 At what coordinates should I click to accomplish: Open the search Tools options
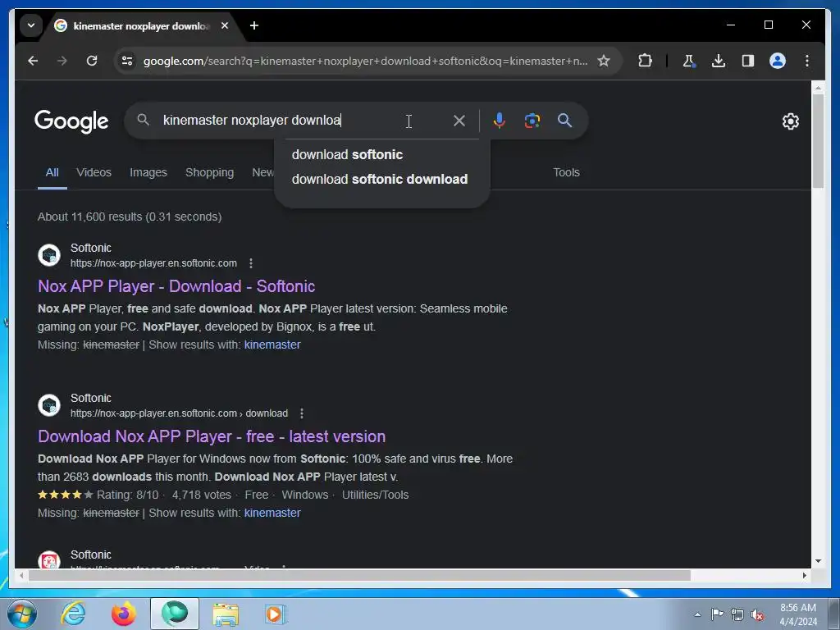[x=566, y=172]
